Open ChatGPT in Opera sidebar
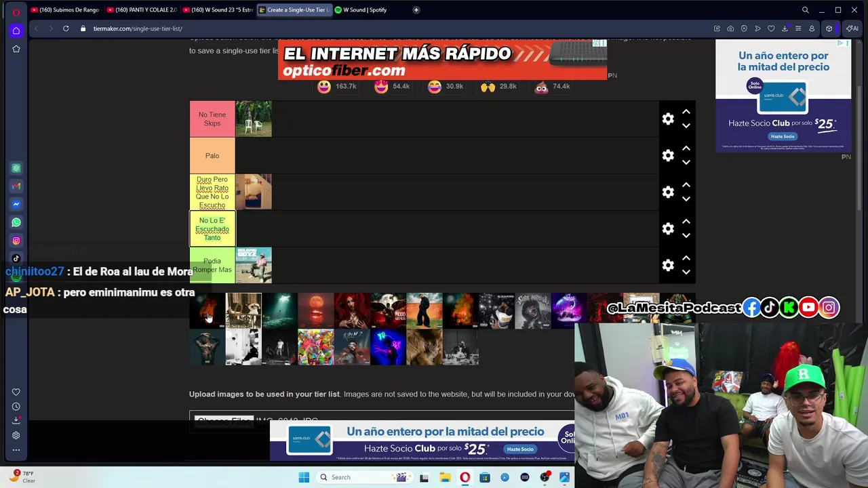This screenshot has height=488, width=868. point(16,168)
